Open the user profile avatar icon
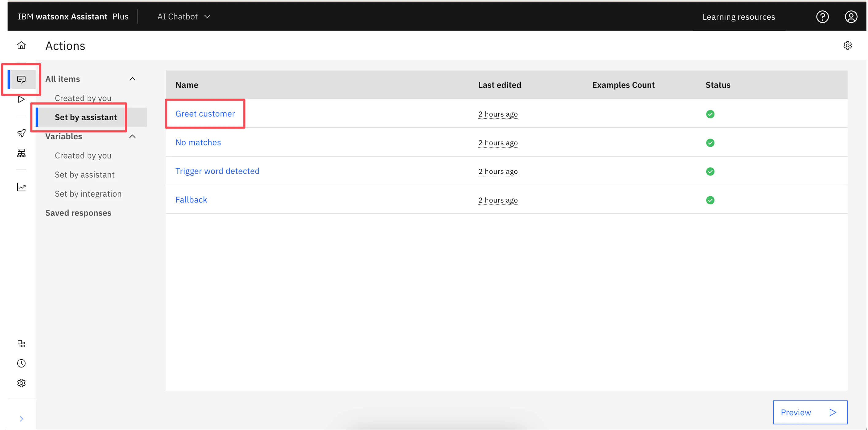The width and height of the screenshot is (868, 430). [851, 17]
